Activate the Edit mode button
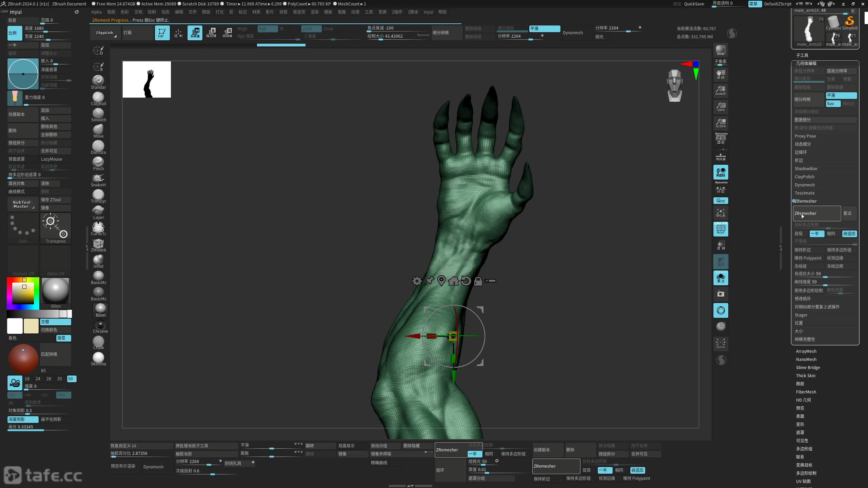 pos(162,33)
